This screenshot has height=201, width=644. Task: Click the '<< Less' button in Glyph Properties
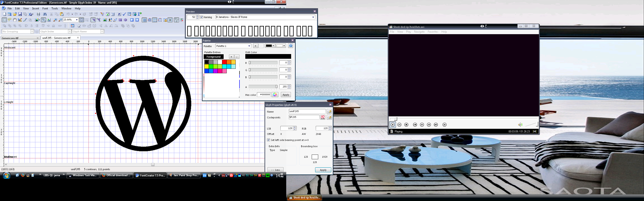coord(275,170)
